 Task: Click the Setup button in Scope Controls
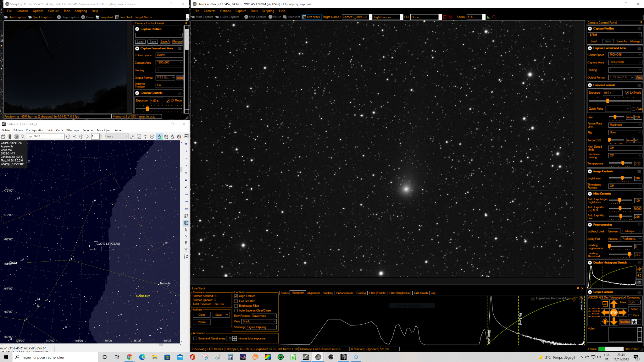point(634,309)
